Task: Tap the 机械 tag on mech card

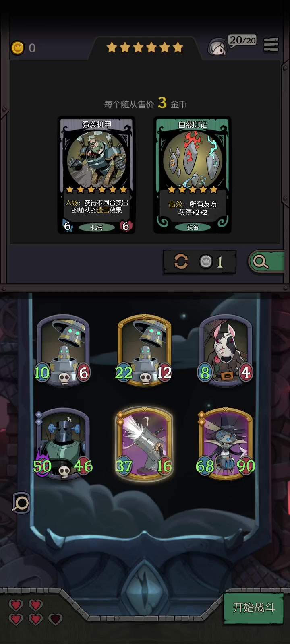Action: [97, 227]
